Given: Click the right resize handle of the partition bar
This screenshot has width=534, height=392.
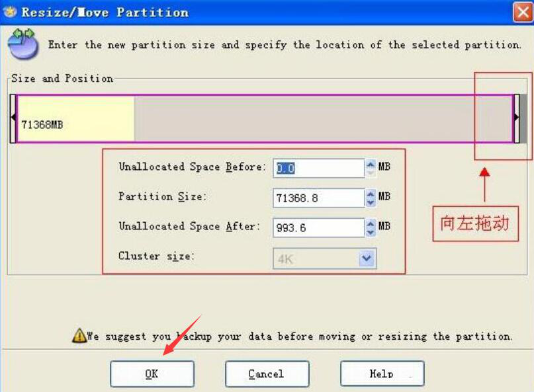Looking at the screenshot, I should 517,117.
